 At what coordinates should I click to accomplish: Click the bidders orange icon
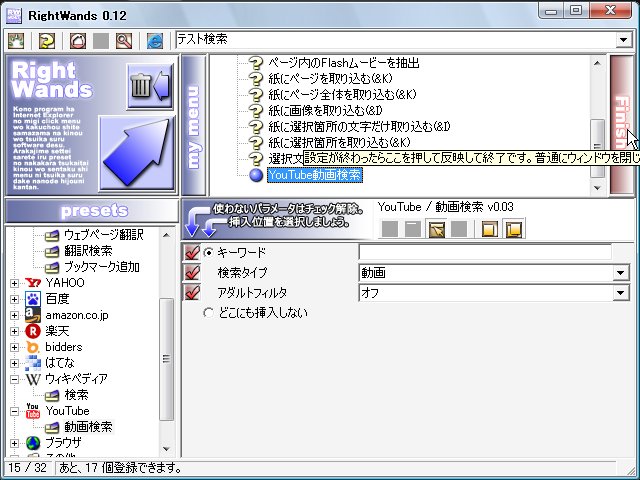tap(33, 347)
